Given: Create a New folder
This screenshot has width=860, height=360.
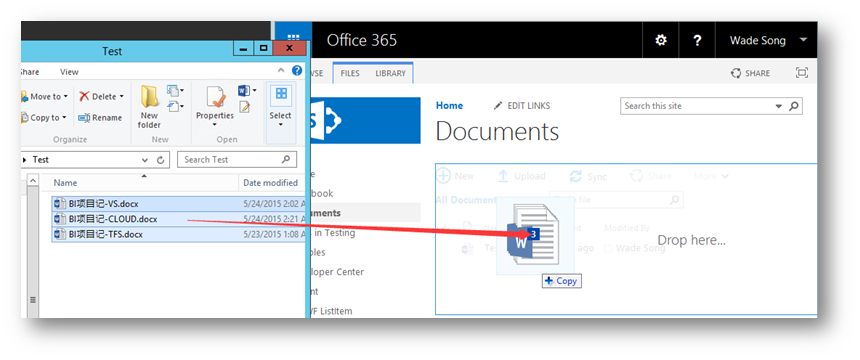Looking at the screenshot, I should 149,106.
